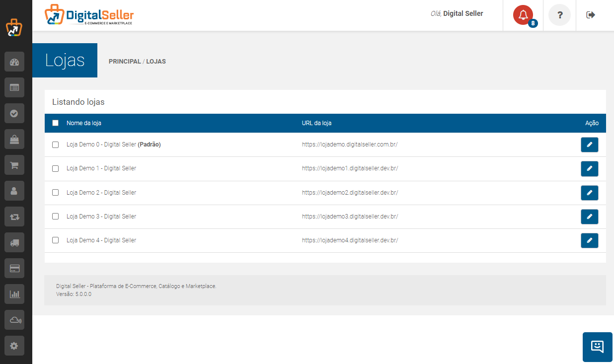
Task: Click the URL da loja column header
Action: pos(316,123)
